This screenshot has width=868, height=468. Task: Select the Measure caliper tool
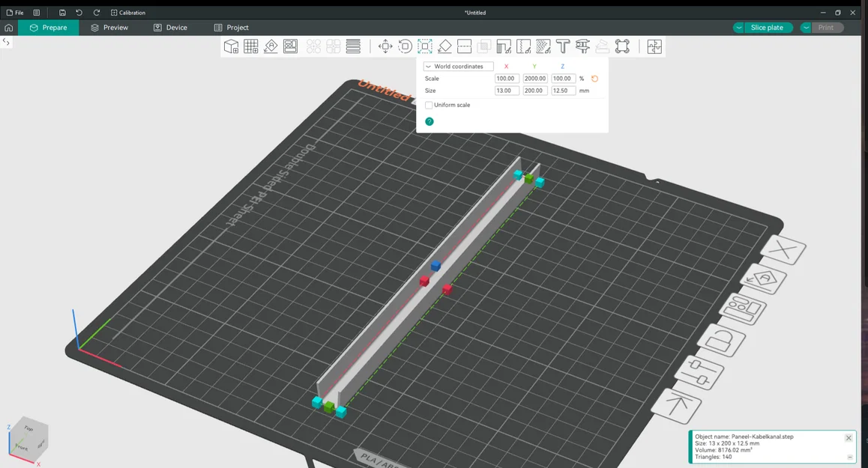tap(583, 46)
